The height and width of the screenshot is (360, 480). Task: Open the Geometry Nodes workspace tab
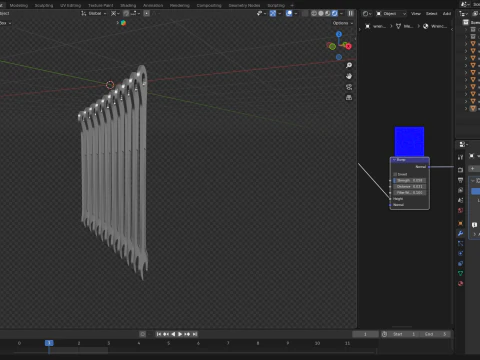tap(244, 5)
